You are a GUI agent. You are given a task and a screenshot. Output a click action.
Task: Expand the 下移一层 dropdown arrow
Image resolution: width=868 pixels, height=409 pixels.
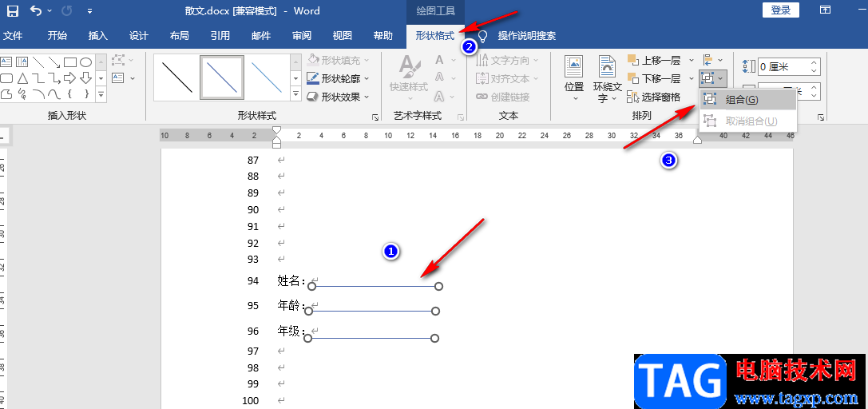[x=691, y=78]
